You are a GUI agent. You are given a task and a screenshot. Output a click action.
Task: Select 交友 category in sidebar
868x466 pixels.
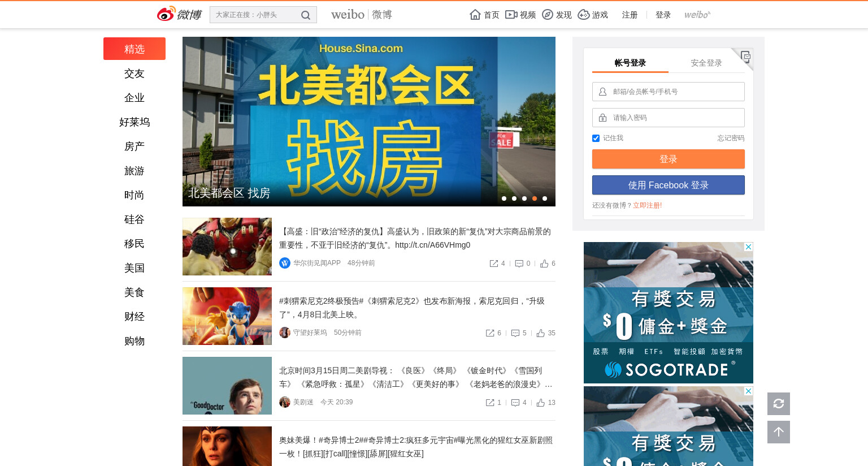pyautogui.click(x=134, y=74)
